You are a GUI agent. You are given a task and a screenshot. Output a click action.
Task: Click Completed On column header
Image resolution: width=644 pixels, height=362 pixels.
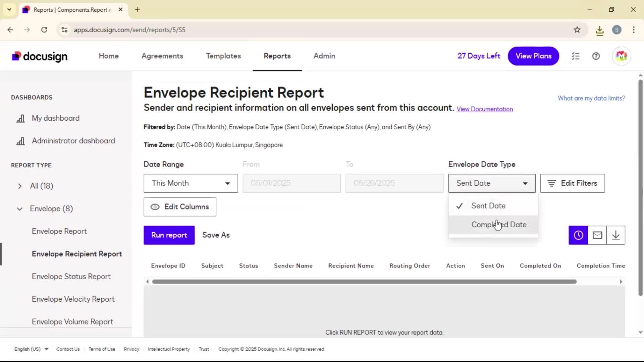pyautogui.click(x=540, y=266)
